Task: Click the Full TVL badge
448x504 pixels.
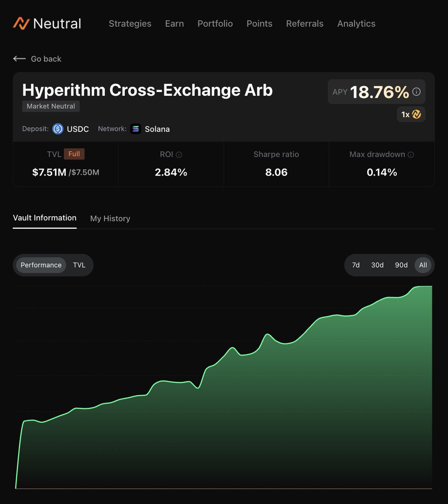Action: [x=74, y=154]
